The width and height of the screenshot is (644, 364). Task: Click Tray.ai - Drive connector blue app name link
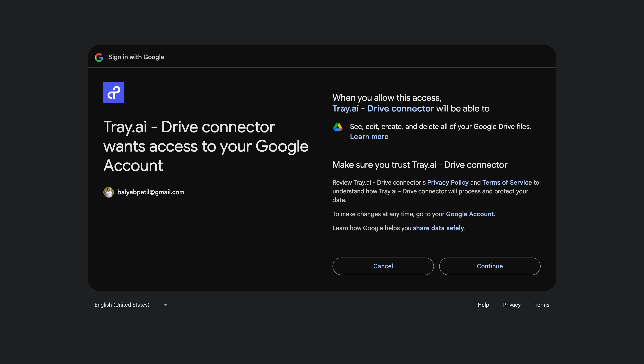[x=383, y=108]
